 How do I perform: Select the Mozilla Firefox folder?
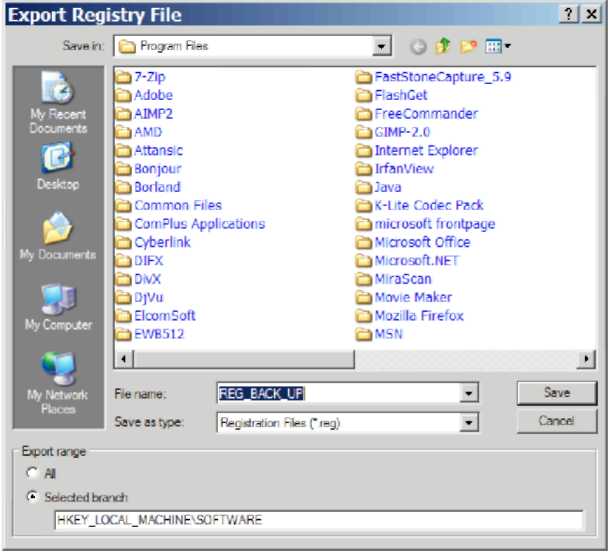tap(410, 316)
